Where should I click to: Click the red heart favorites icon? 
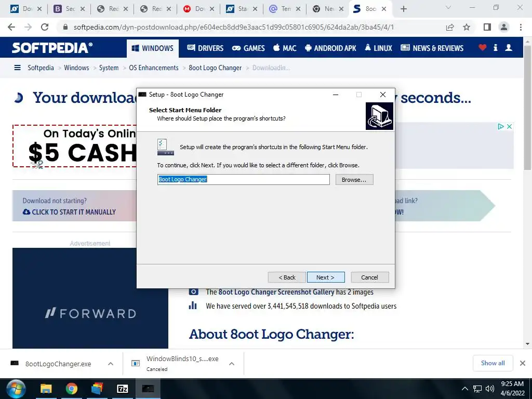(x=483, y=47)
